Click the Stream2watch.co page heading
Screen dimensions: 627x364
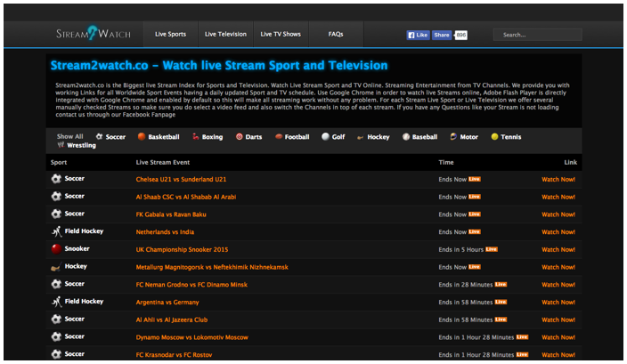219,66
